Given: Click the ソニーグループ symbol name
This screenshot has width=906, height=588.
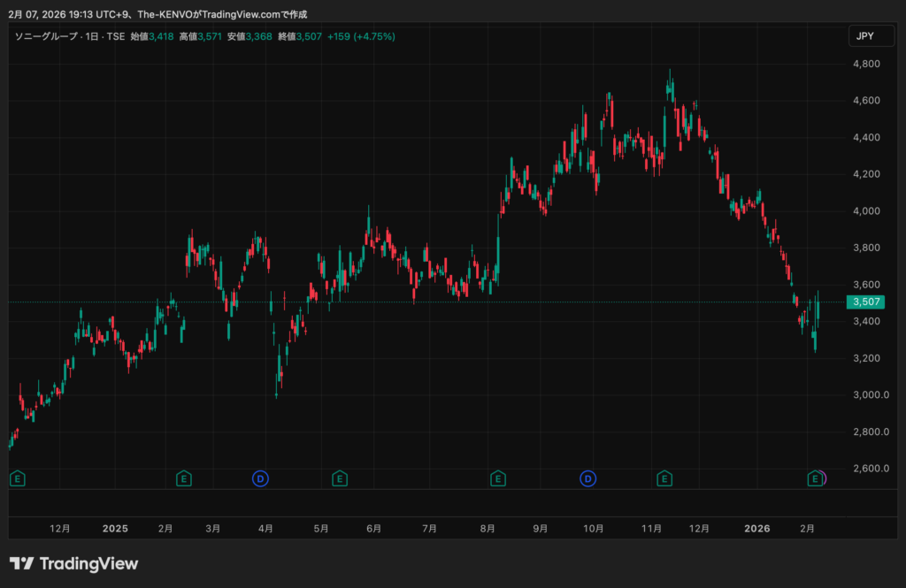Looking at the screenshot, I should coord(46,36).
